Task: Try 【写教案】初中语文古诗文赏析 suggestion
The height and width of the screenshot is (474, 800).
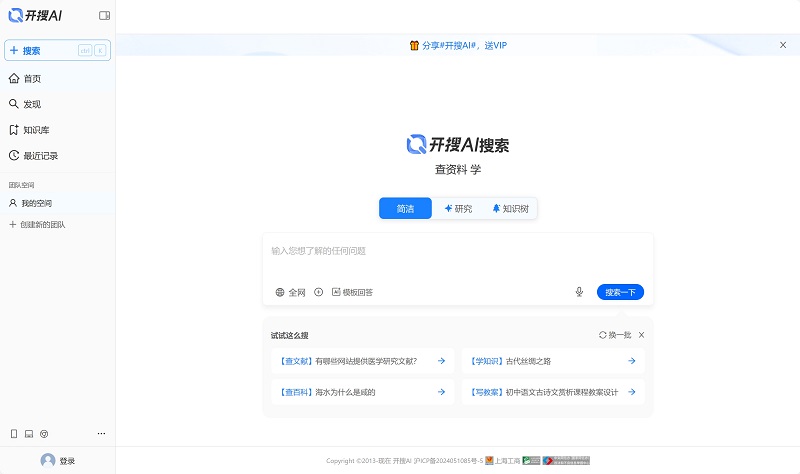Action: (553, 392)
